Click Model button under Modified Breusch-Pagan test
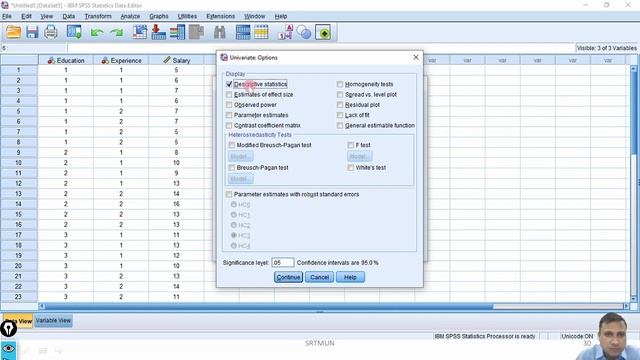 241,156
